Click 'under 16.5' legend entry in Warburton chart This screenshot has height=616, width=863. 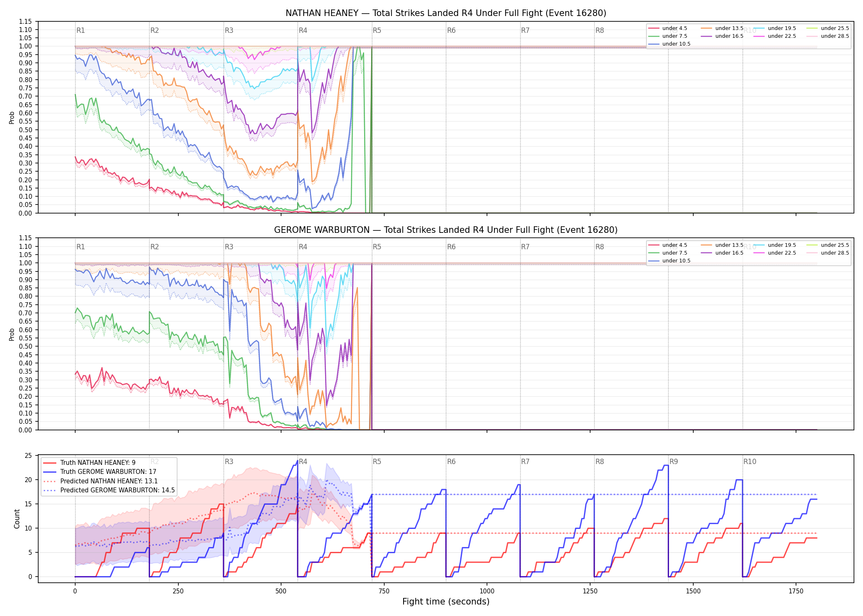click(722, 253)
